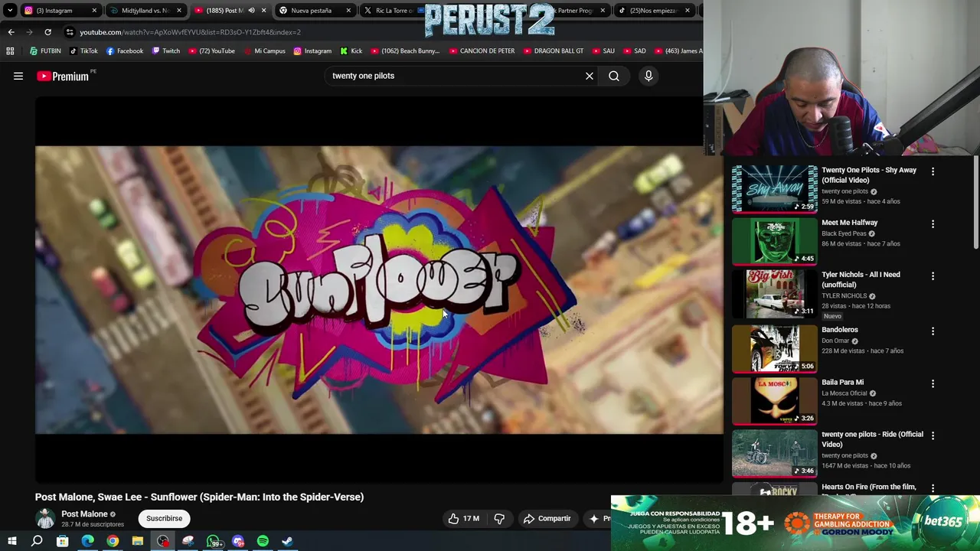
Task: Switch to Midtjylland vs. browser tab
Action: point(145,11)
